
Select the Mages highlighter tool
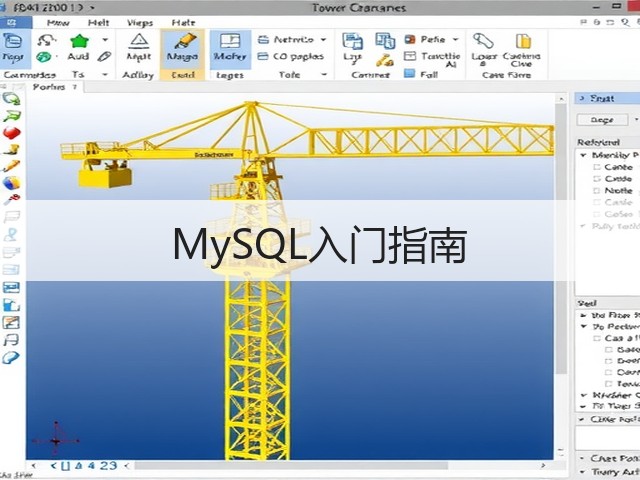pos(182,48)
